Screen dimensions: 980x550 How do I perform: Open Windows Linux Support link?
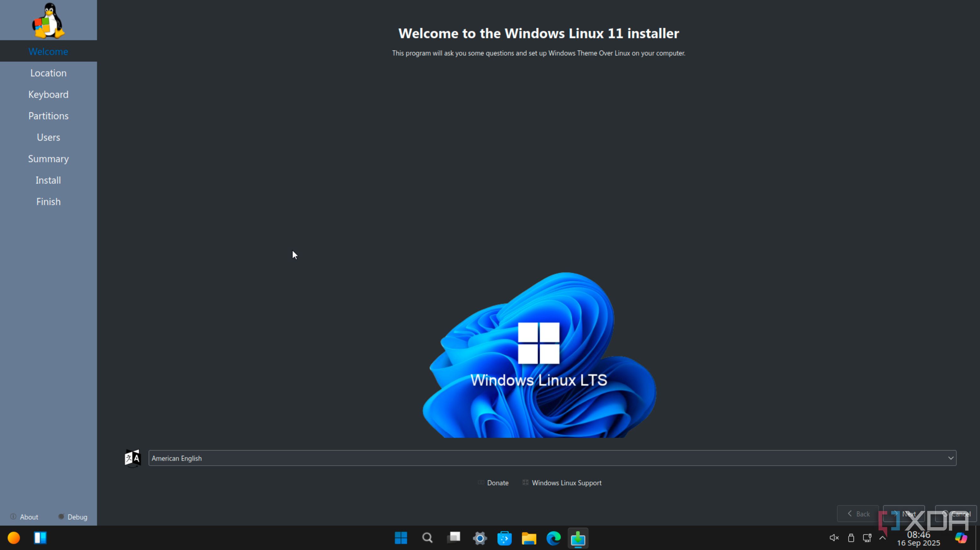(562, 483)
